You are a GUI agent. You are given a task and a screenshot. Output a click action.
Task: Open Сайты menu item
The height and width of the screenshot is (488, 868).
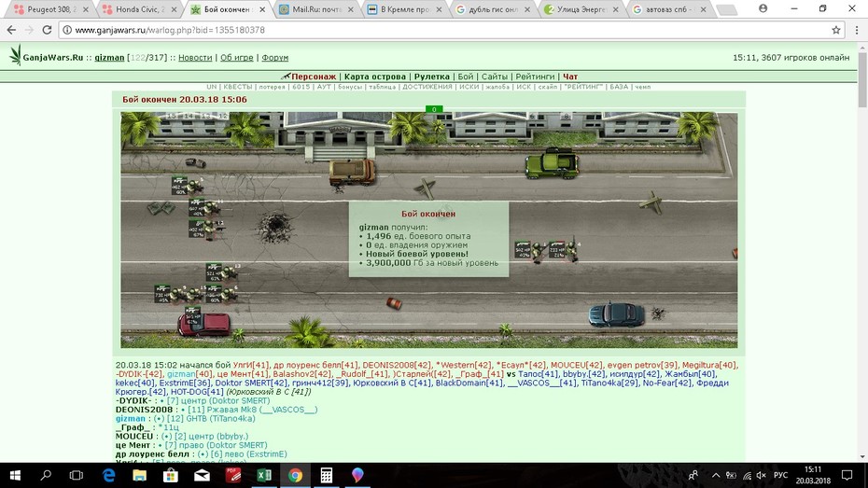495,77
